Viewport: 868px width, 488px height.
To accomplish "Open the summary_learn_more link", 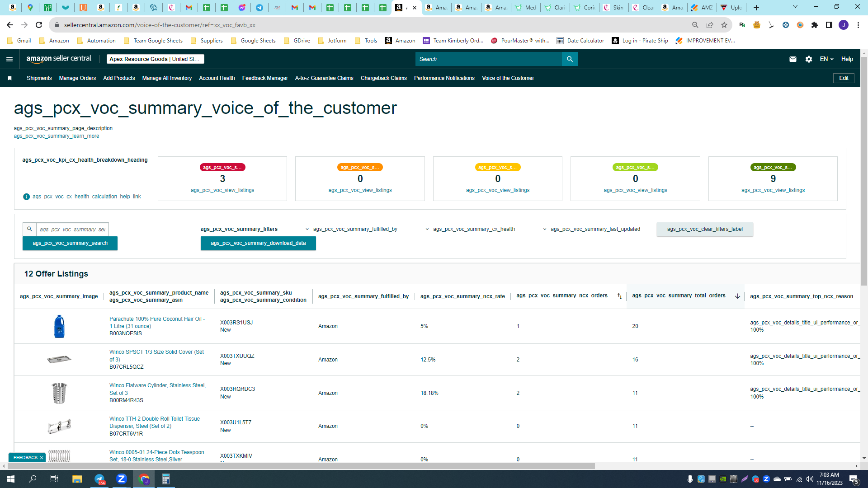I will click(57, 136).
